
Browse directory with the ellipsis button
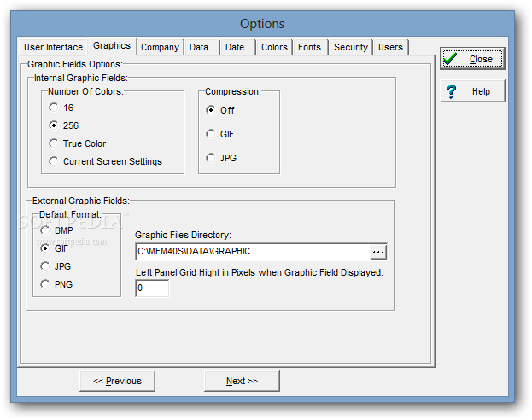click(x=378, y=252)
